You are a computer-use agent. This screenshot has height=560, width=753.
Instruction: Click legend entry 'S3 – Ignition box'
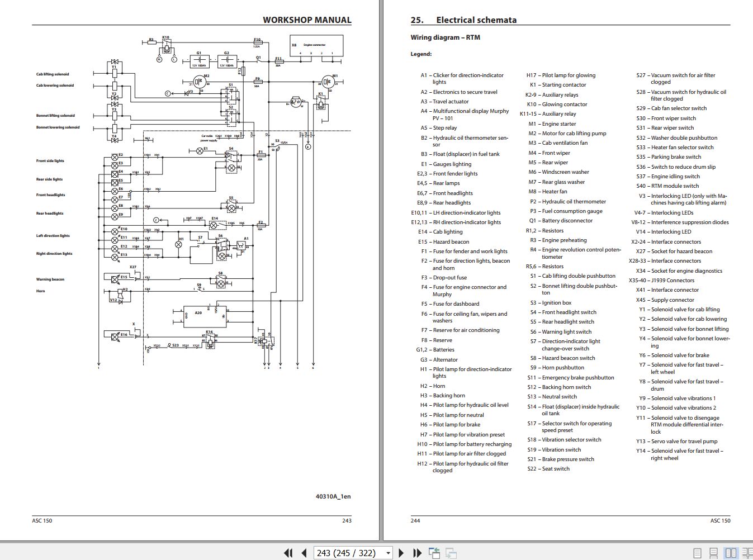coord(551,303)
